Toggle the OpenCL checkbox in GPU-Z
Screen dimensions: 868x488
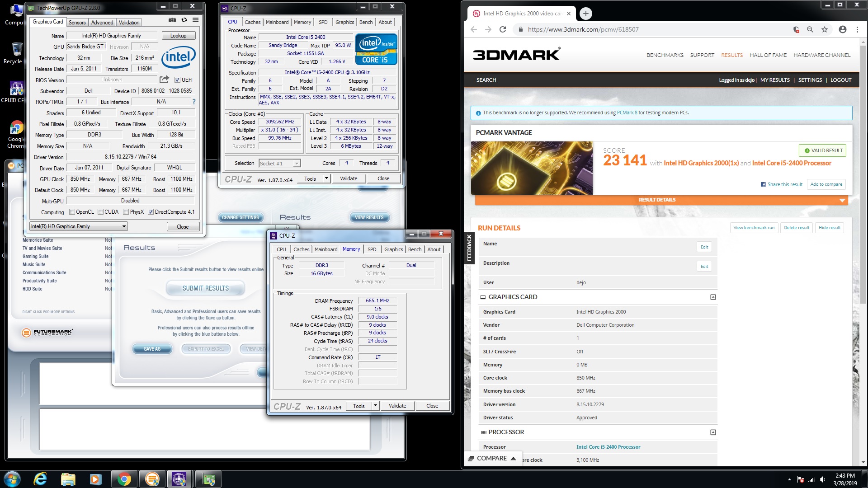[x=72, y=212]
